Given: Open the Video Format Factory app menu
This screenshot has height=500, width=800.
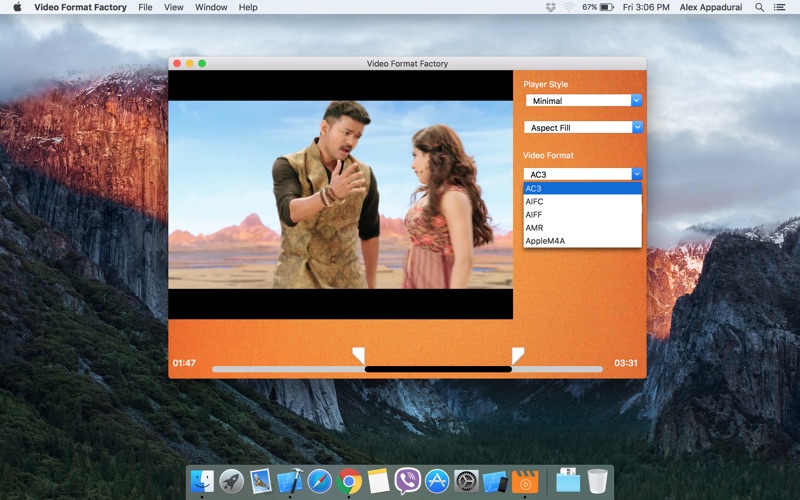Looking at the screenshot, I should coord(81,7).
